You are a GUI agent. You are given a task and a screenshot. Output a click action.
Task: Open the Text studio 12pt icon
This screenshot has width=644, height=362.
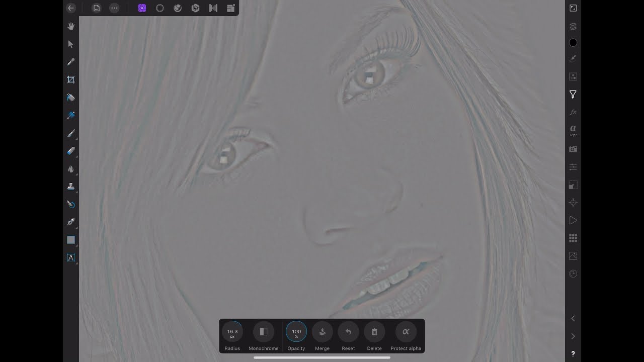click(573, 131)
